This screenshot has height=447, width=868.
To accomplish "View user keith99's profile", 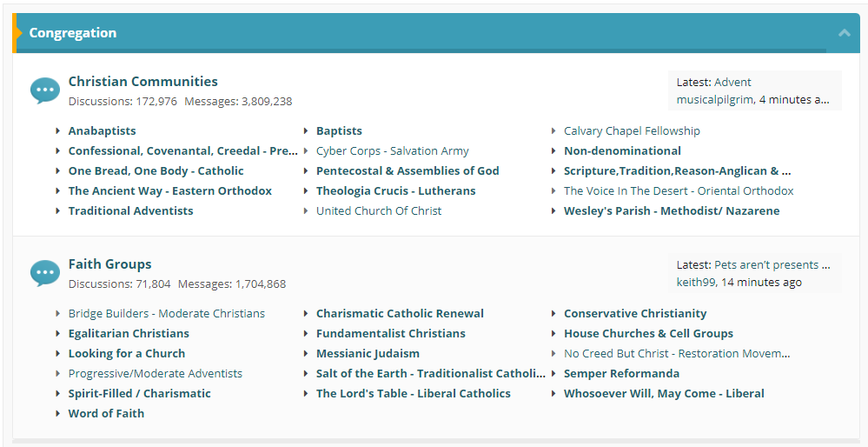I will pyautogui.click(x=696, y=283).
